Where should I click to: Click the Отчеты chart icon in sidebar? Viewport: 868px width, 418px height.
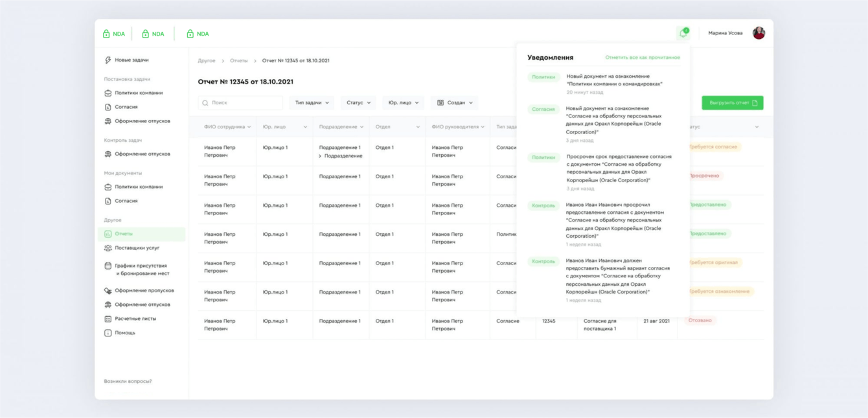(108, 234)
